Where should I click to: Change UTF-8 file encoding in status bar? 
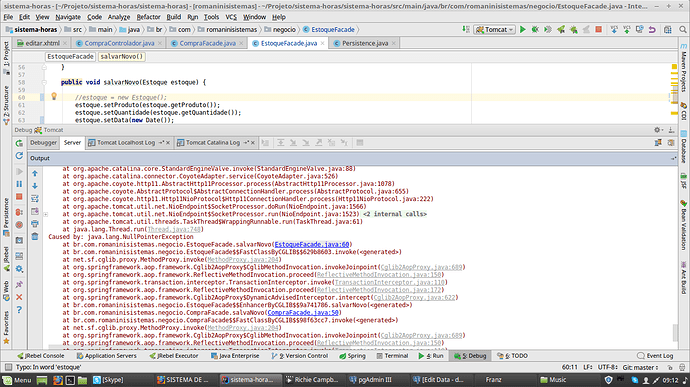608,367
